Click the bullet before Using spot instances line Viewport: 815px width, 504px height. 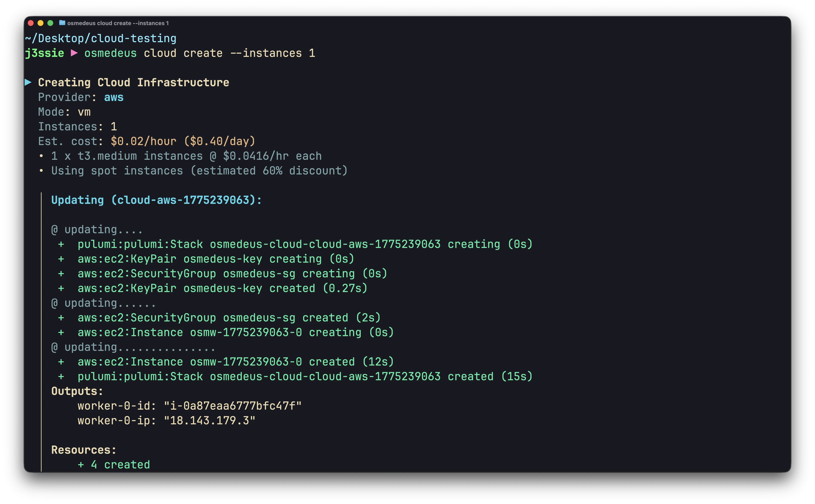point(41,170)
